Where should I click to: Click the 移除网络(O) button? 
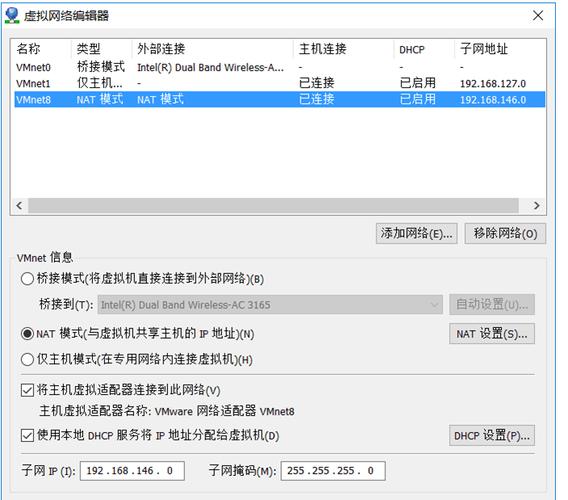point(505,233)
